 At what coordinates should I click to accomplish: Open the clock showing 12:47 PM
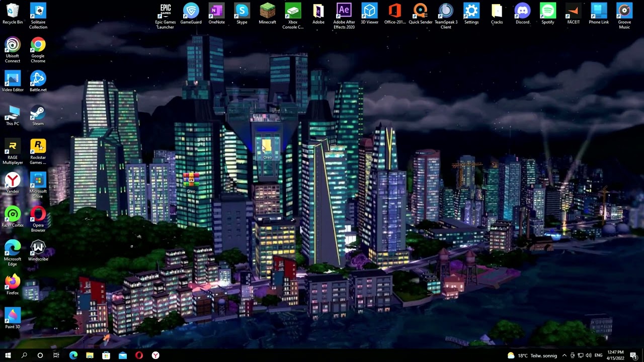615,355
